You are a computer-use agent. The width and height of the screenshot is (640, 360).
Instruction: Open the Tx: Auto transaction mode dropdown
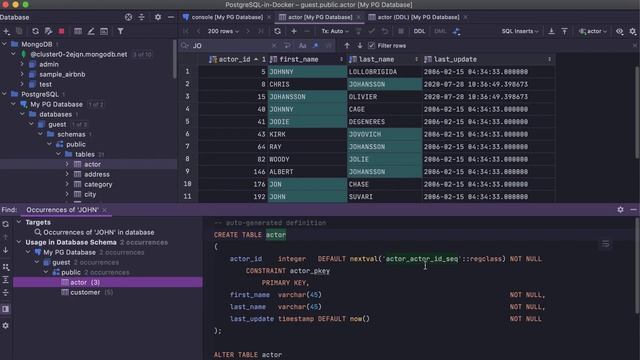point(335,31)
